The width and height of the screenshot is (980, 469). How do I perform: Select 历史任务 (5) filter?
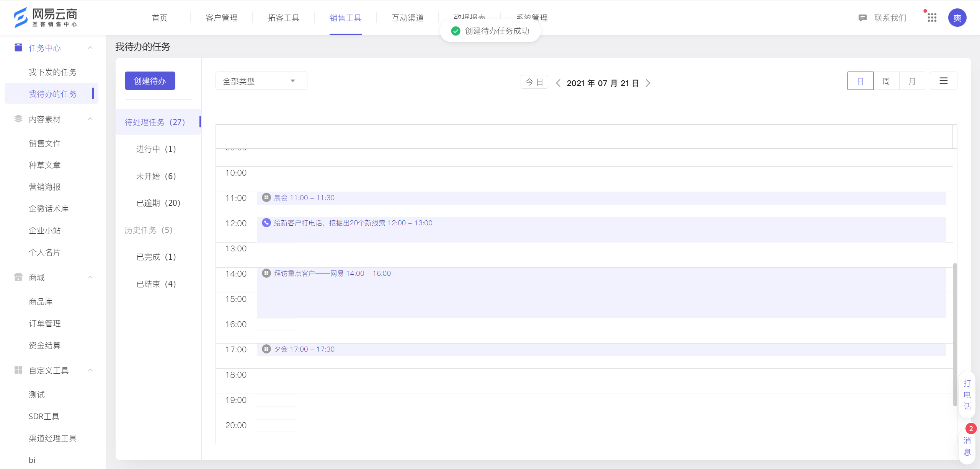point(149,230)
